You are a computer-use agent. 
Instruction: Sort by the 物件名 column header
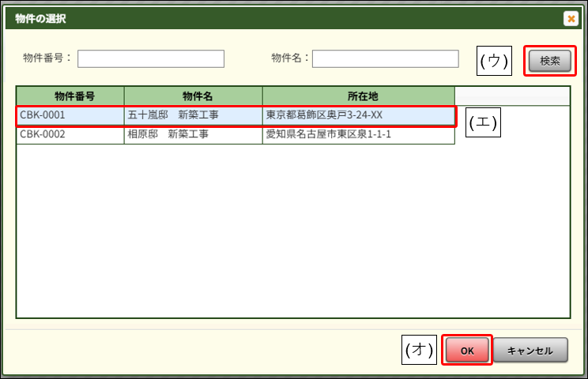193,96
